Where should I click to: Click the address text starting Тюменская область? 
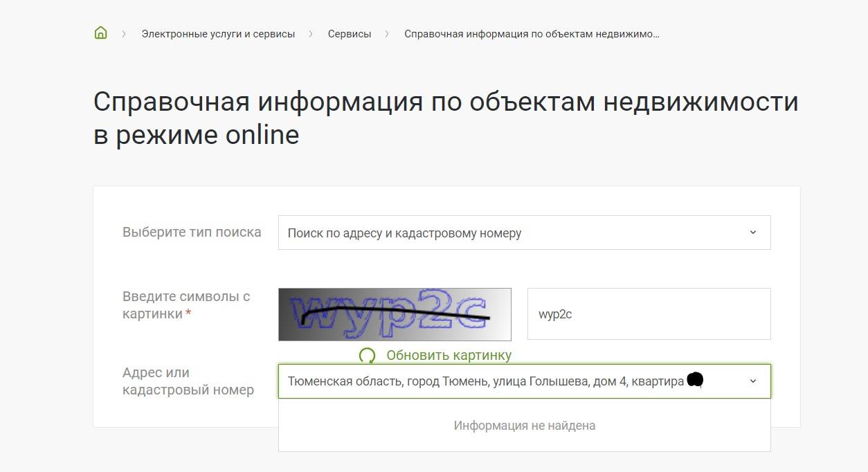[485, 381]
